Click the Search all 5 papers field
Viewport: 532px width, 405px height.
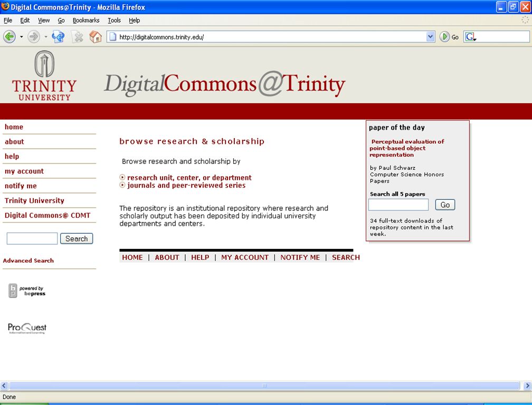(398, 205)
